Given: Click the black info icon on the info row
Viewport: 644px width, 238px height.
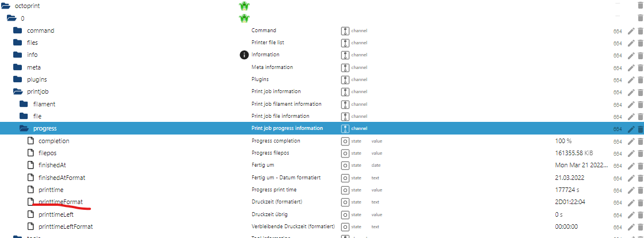Looking at the screenshot, I should pos(245,55).
